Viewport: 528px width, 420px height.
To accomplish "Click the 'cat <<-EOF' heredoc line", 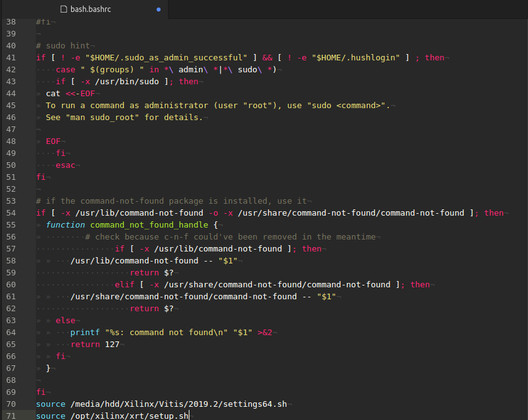I will pos(70,94).
